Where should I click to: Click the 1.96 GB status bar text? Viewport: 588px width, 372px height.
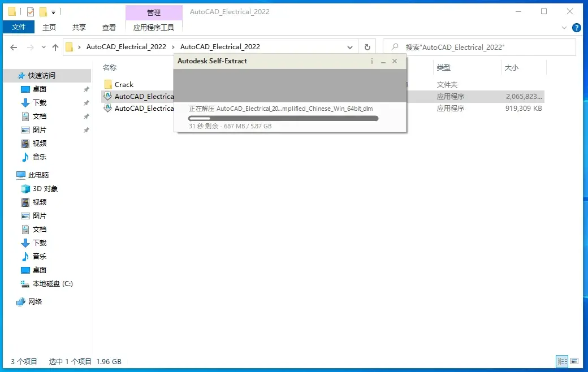[109, 361]
